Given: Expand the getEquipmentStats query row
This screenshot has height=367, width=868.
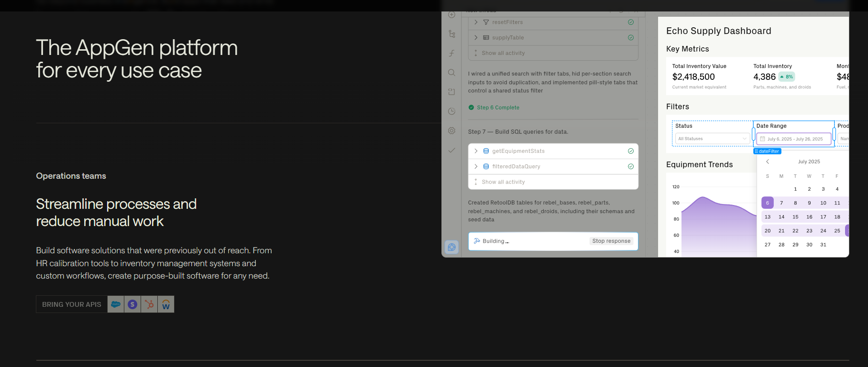Looking at the screenshot, I should pos(476,151).
